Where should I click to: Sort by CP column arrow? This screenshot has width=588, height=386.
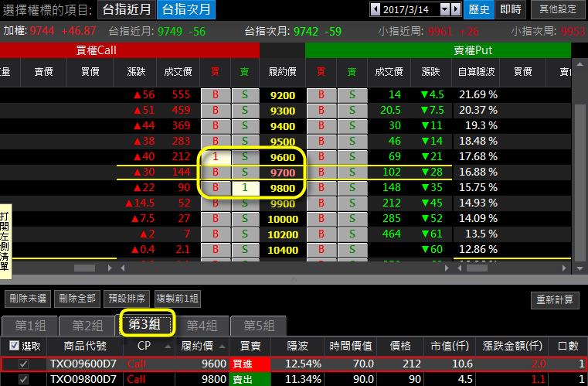pyautogui.click(x=168, y=347)
